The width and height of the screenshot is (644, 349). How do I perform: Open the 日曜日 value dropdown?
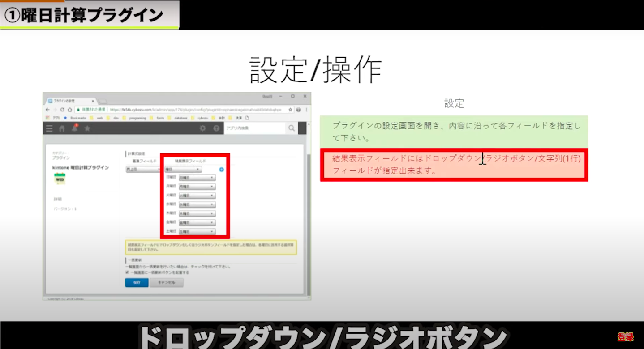pyautogui.click(x=197, y=178)
